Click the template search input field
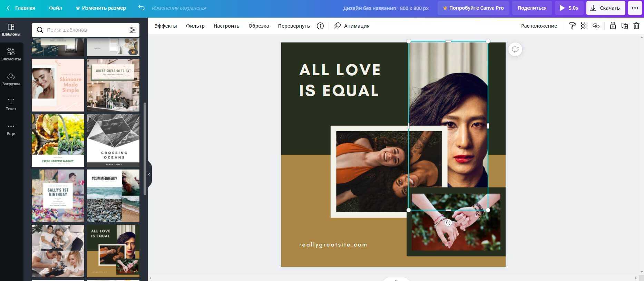This screenshot has width=644, height=281. [x=86, y=30]
